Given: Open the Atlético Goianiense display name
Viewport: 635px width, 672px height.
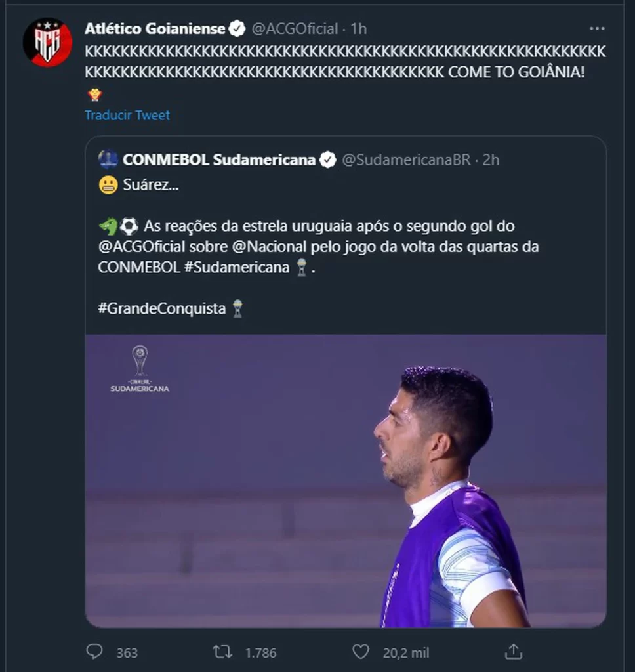Looking at the screenshot, I should click(x=155, y=29).
